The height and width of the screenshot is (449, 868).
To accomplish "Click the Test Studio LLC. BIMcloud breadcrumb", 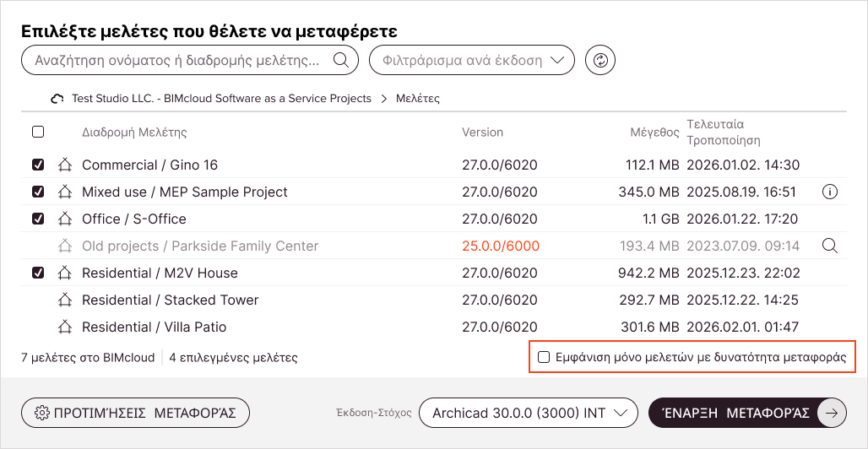I will coord(221,99).
